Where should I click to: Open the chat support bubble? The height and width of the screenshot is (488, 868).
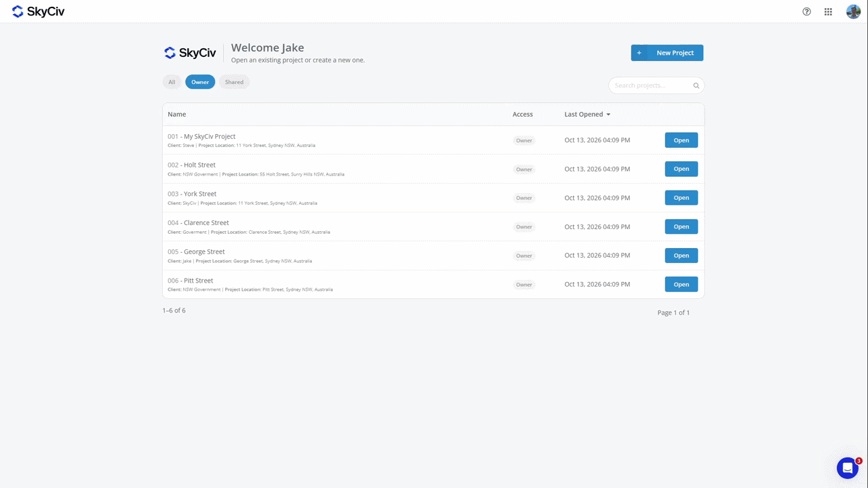coord(848,468)
